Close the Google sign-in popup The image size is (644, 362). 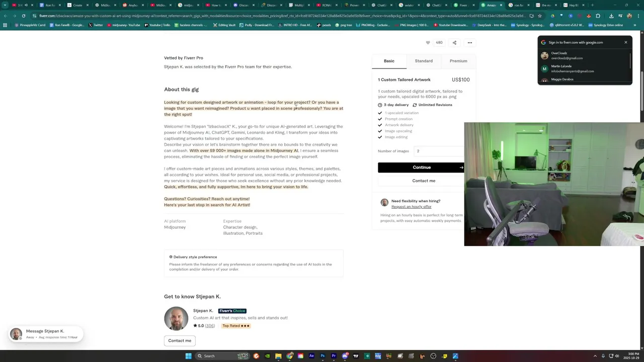coord(626,42)
